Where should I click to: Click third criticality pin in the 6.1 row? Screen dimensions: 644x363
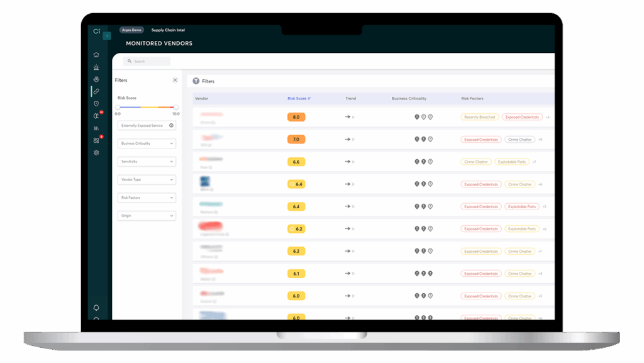click(430, 274)
